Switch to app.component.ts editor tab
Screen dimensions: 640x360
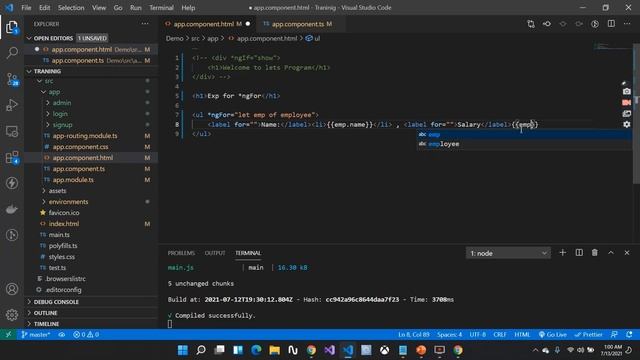click(x=298, y=24)
